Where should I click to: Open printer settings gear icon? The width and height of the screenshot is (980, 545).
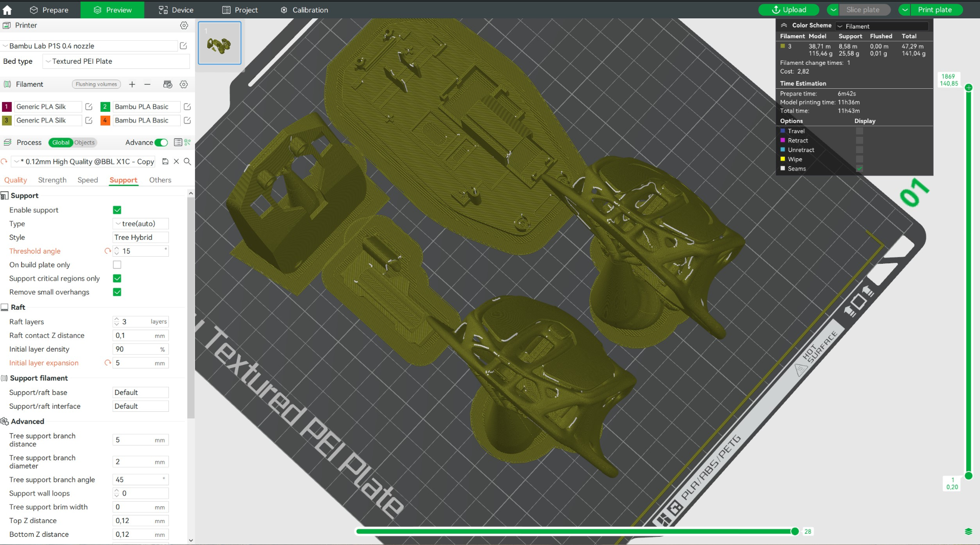pyautogui.click(x=184, y=26)
